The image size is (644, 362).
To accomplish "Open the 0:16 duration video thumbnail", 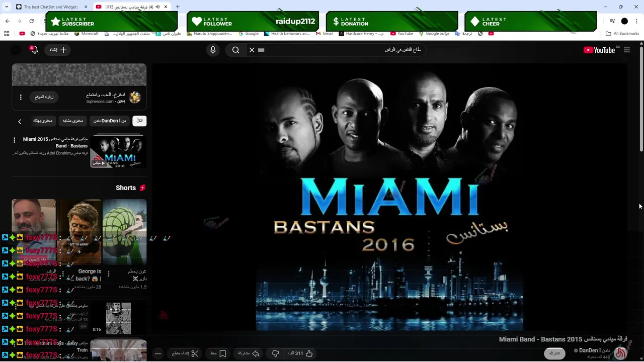I will point(118,318).
